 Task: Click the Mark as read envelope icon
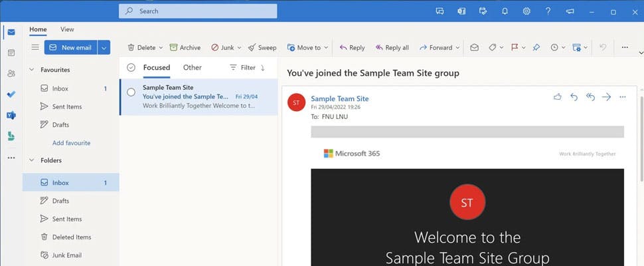474,48
